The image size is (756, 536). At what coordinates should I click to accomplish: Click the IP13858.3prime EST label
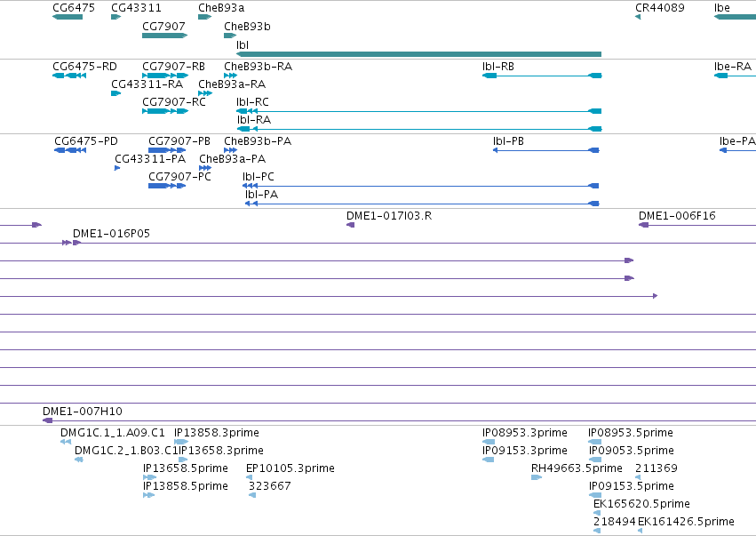coord(217,433)
